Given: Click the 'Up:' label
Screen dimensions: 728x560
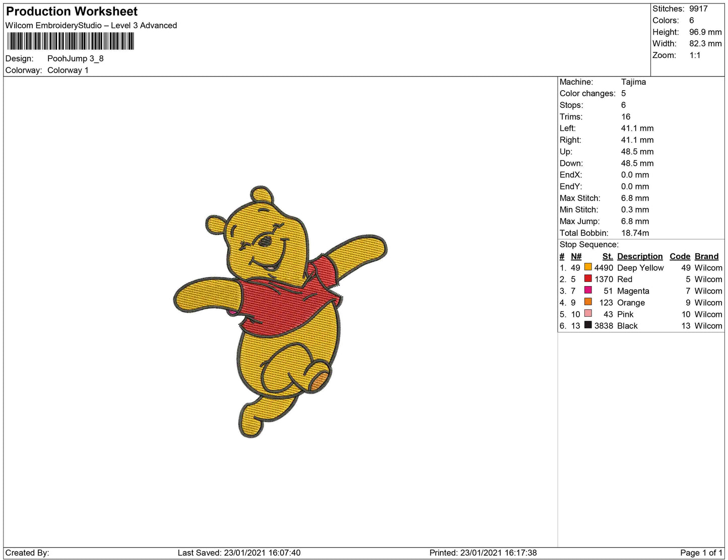Looking at the screenshot, I should pyautogui.click(x=566, y=151).
